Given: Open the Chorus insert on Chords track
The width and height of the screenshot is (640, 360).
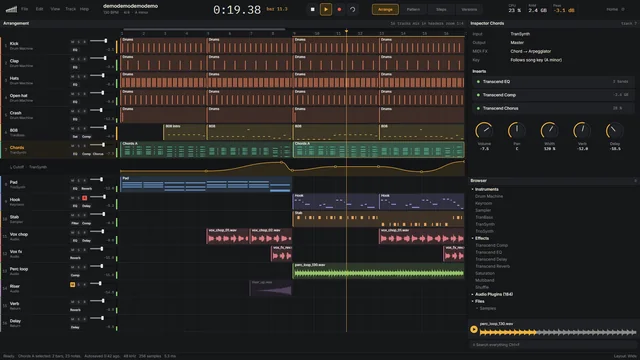Looking at the screenshot, I should click(98, 154).
